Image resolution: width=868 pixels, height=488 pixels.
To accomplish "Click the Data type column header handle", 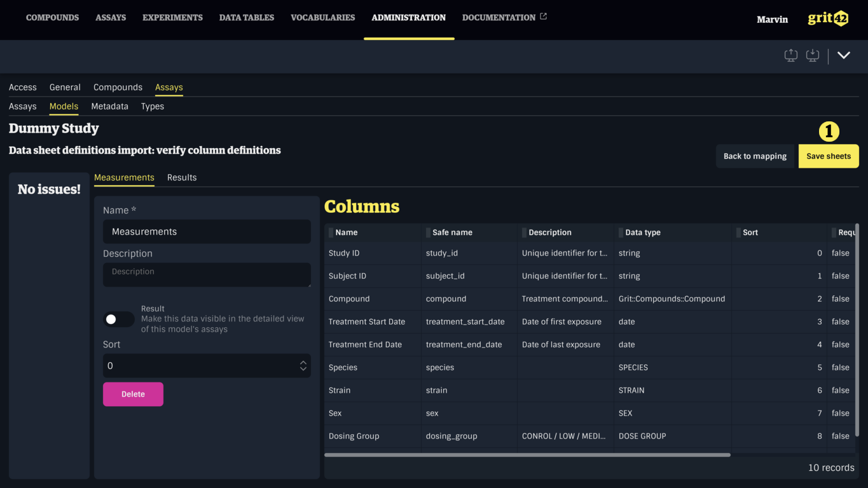I will pos(620,233).
